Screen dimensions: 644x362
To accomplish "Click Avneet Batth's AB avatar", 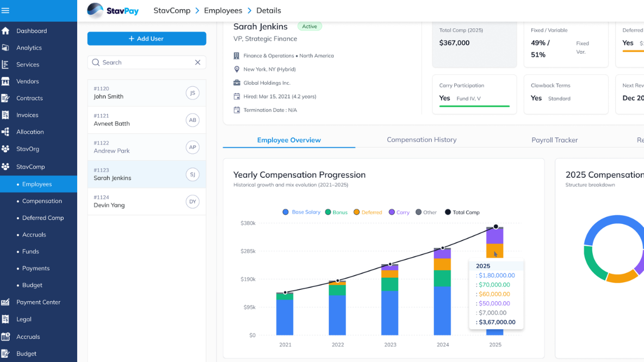I will pos(192,120).
